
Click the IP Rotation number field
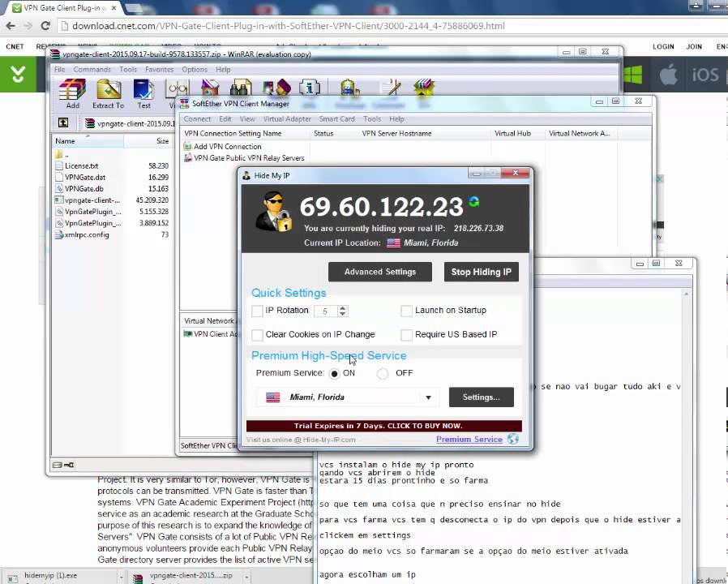tap(326, 311)
